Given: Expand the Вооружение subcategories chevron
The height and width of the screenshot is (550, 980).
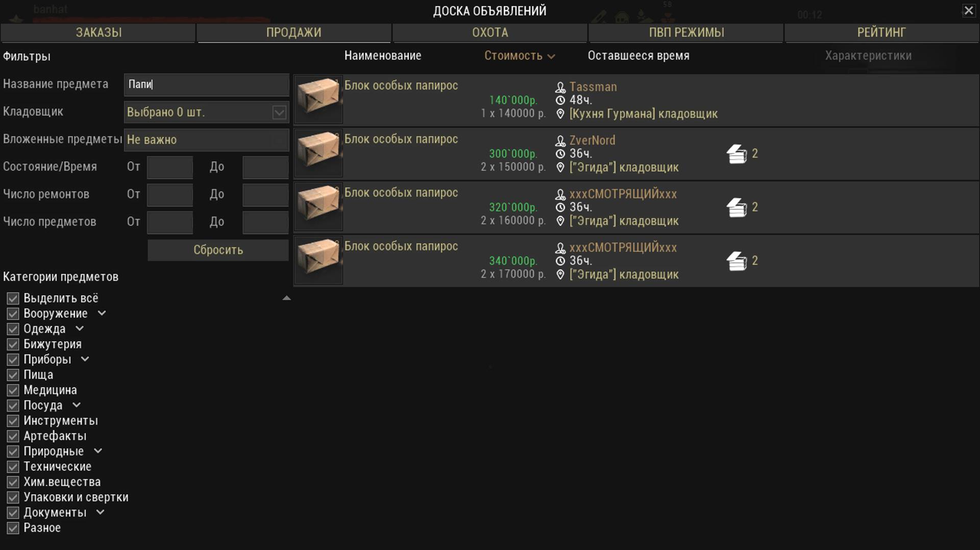Looking at the screenshot, I should point(102,313).
